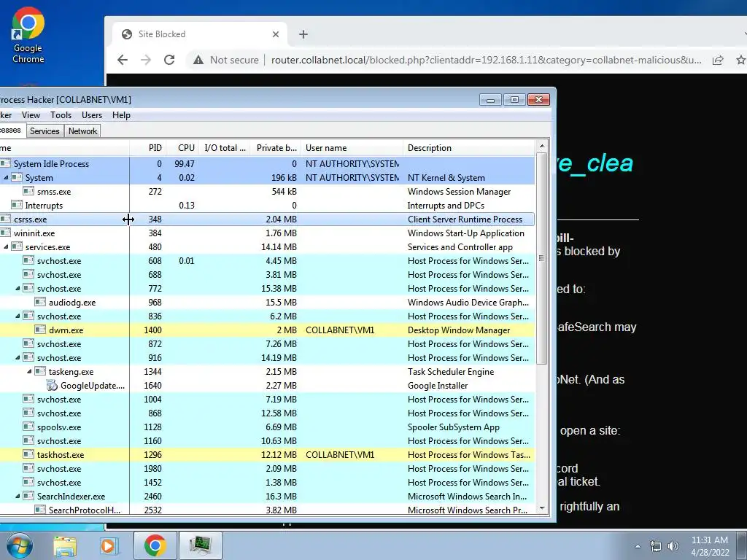This screenshot has height=560, width=747.
Task: Click the smss.exe process icon
Action: click(x=28, y=191)
